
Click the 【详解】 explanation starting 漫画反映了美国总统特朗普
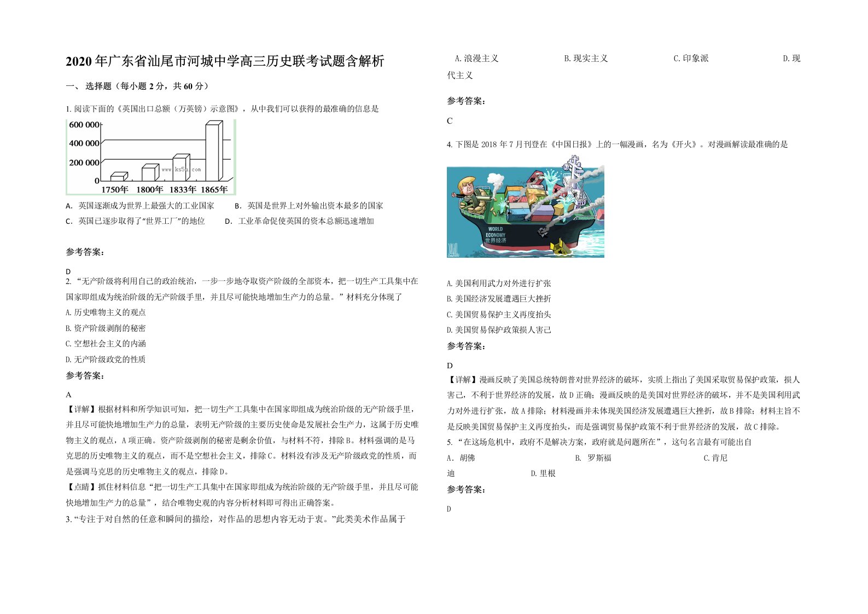click(x=624, y=403)
